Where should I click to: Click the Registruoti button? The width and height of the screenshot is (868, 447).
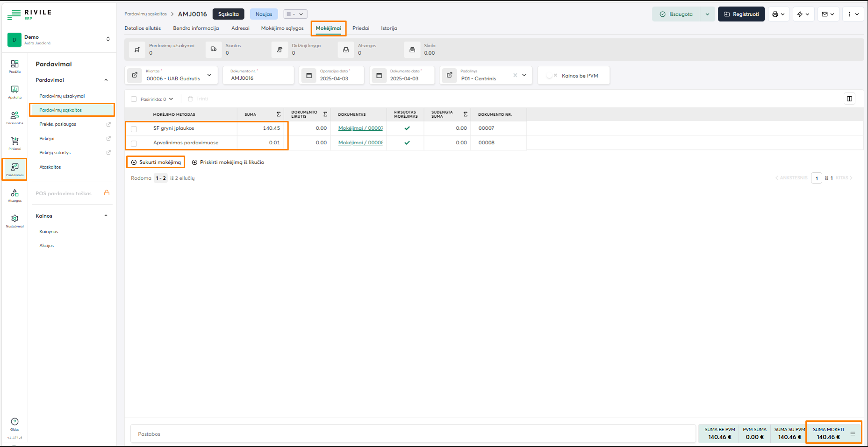[741, 14]
